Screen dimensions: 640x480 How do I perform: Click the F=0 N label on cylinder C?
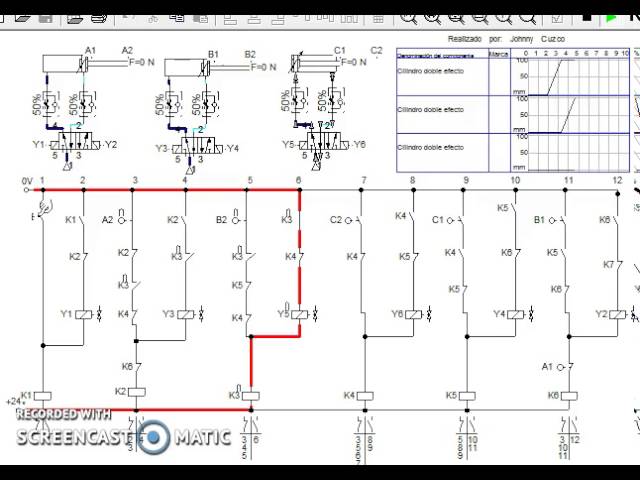point(354,62)
